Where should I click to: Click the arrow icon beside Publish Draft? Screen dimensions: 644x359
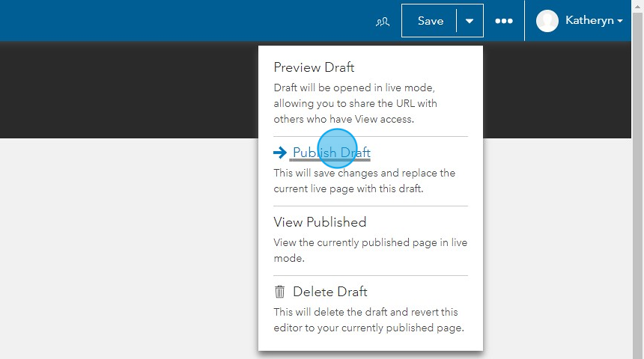[x=280, y=153]
